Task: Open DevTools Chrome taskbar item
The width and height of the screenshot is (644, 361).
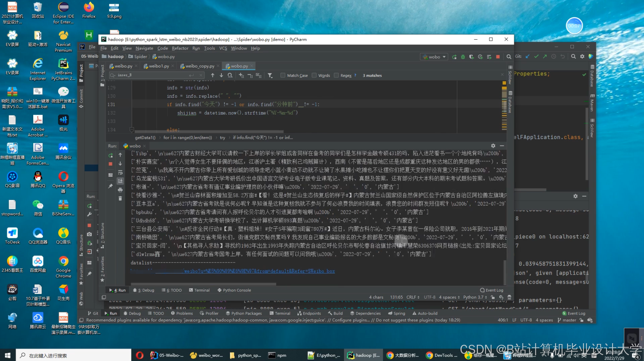Action: tap(442, 355)
